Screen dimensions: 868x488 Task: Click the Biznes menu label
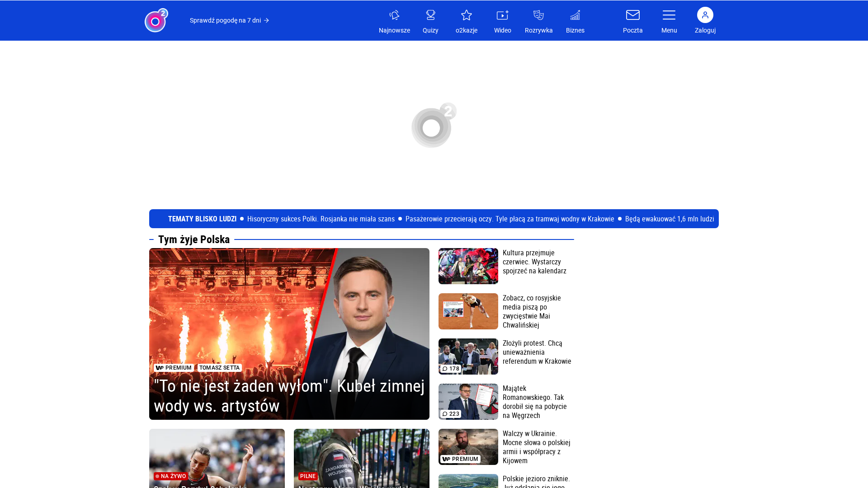(x=575, y=30)
